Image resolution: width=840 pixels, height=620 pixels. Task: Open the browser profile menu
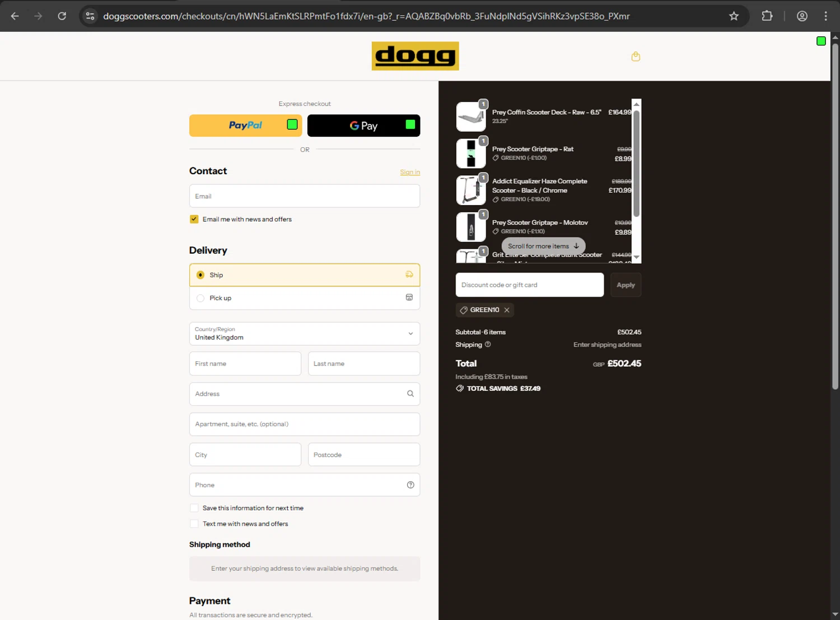pos(802,16)
